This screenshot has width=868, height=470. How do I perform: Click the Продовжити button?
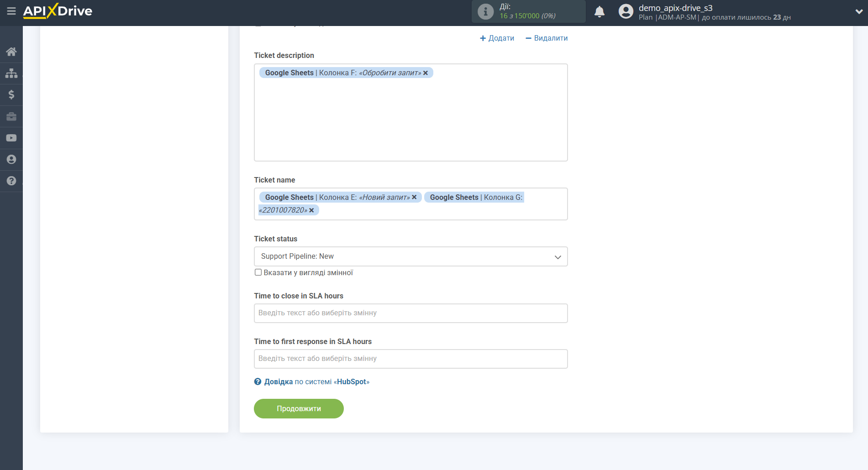[299, 408]
